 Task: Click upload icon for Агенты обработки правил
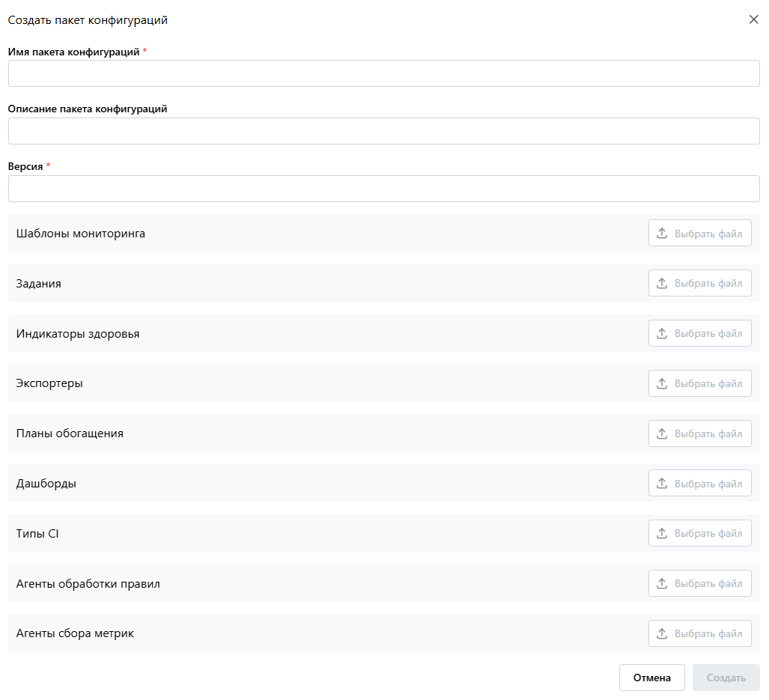662,584
